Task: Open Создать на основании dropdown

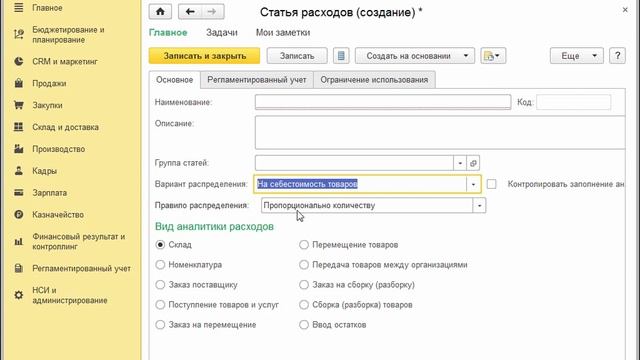Action: pos(415,56)
